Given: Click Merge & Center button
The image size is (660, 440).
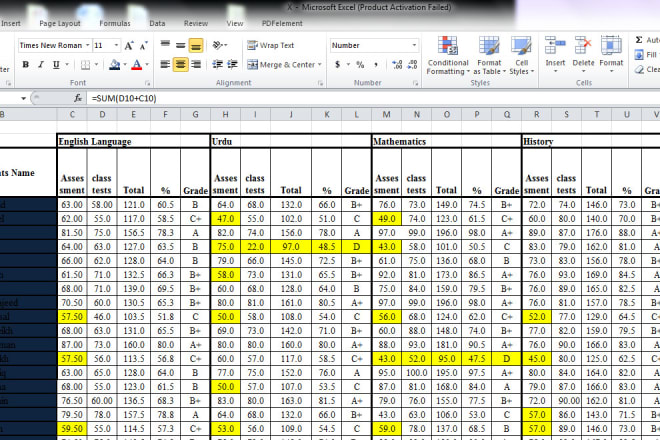Looking at the screenshot, I should point(281,64).
